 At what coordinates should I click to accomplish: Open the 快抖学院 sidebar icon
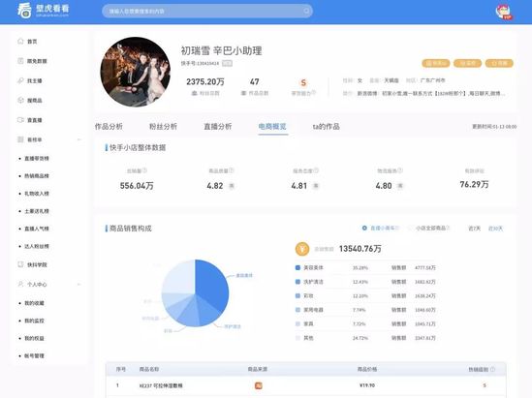(x=20, y=264)
